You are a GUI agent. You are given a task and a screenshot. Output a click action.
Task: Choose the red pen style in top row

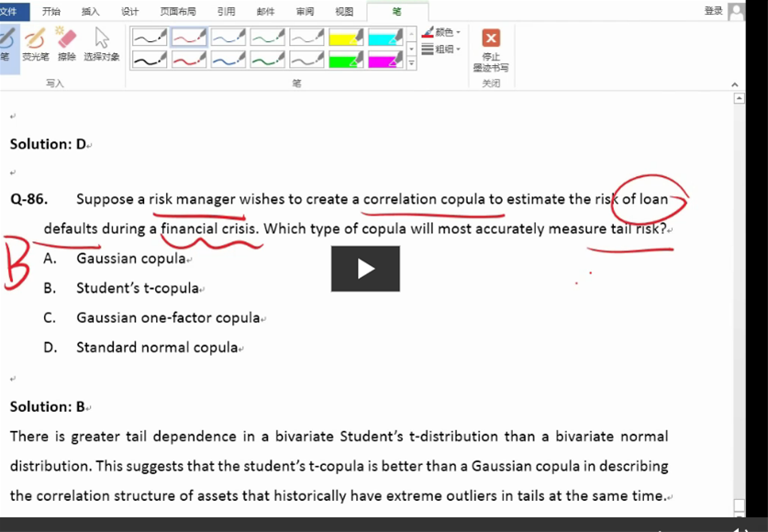(x=189, y=38)
